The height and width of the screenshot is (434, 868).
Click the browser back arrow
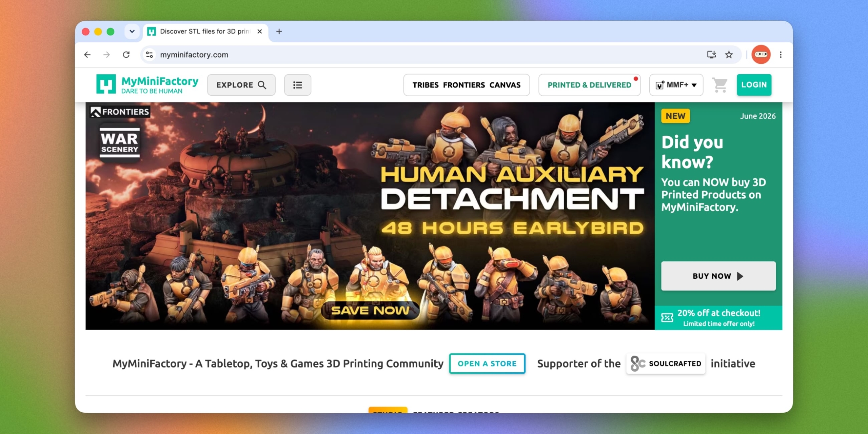pyautogui.click(x=87, y=55)
